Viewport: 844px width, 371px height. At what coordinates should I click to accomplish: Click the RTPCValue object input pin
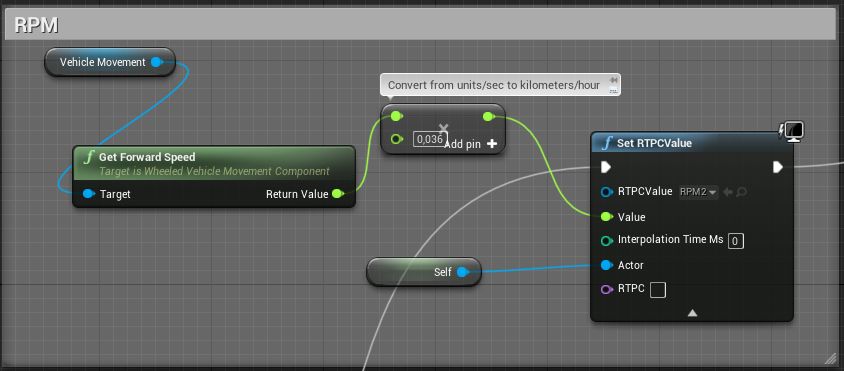click(607, 192)
